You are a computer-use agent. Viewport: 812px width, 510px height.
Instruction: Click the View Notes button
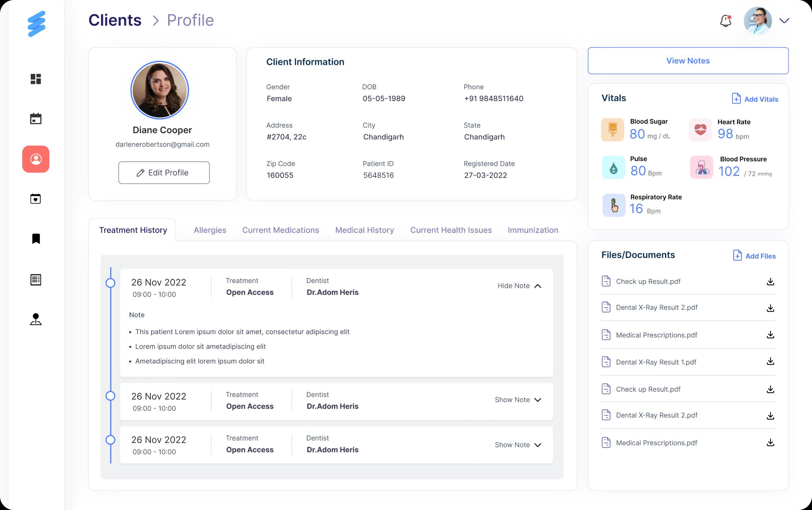click(x=688, y=60)
